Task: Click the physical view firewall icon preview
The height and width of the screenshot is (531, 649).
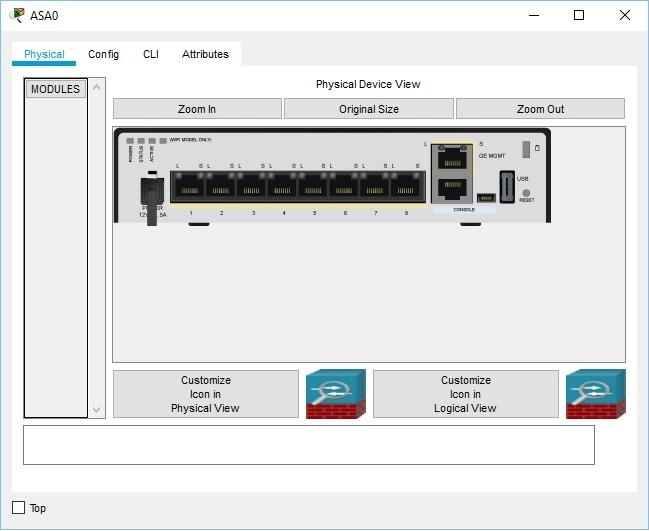Action: coord(336,394)
